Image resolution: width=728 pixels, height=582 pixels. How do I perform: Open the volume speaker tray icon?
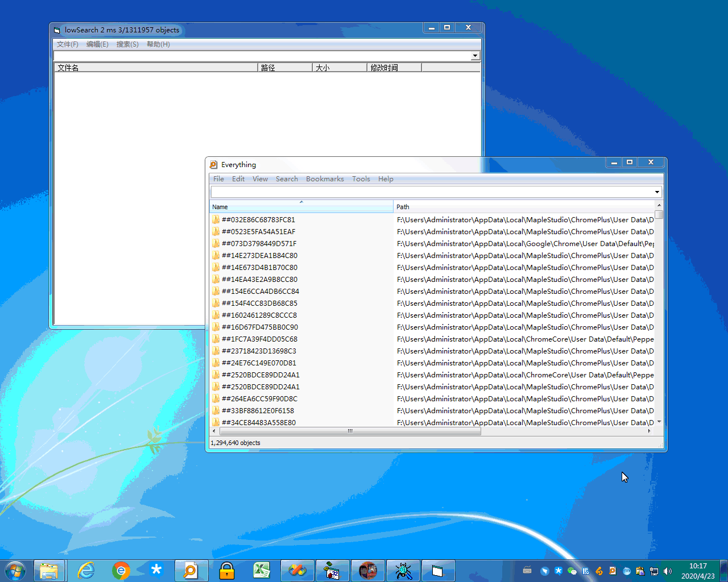[x=668, y=571]
